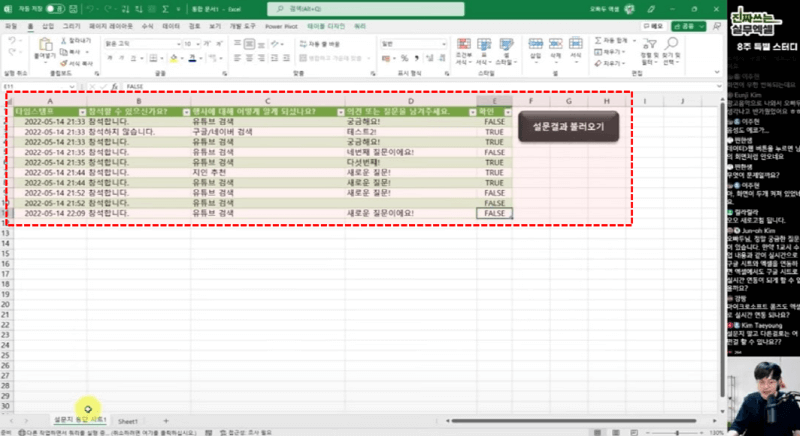Toggle the AutoSave (자동 저장) switch
The height and width of the screenshot is (436, 800).
pos(55,9)
